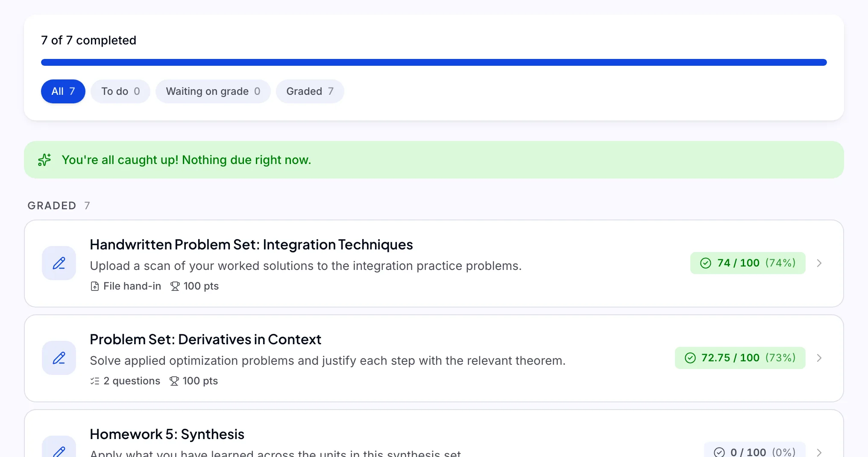This screenshot has height=457, width=868.
Task: Switch to the To do 0 filter
Action: click(x=120, y=91)
